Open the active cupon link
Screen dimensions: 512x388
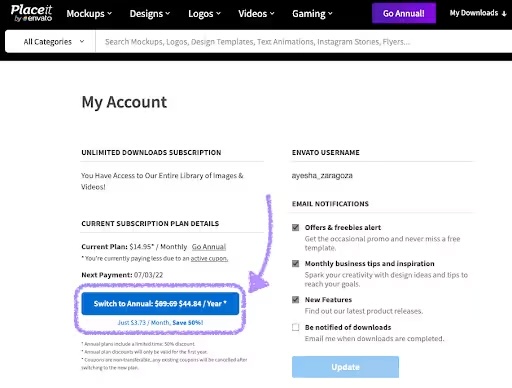(209, 258)
